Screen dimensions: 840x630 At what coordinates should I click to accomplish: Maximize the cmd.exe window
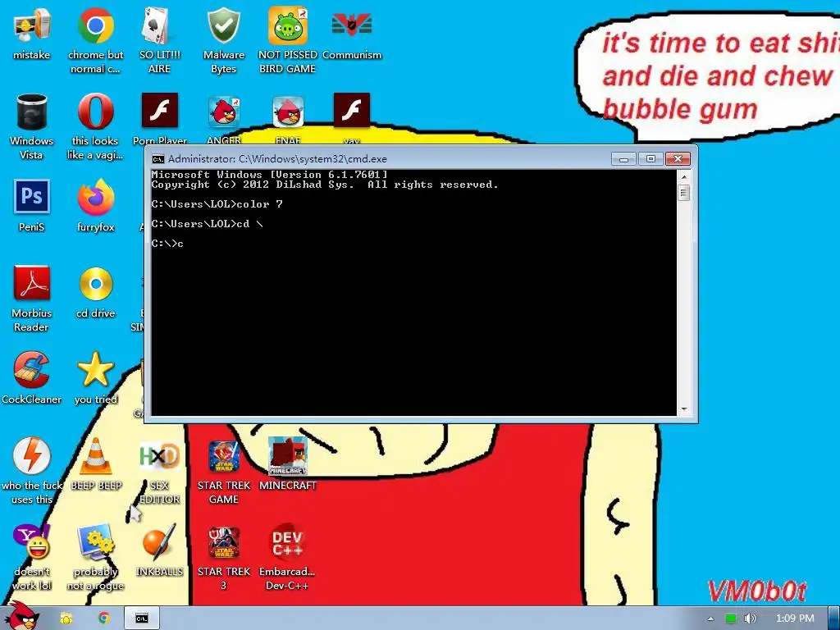click(651, 159)
